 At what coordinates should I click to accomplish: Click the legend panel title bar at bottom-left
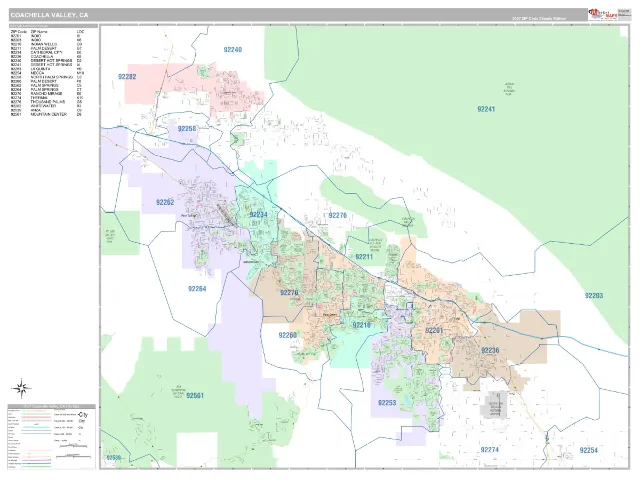coord(52,407)
